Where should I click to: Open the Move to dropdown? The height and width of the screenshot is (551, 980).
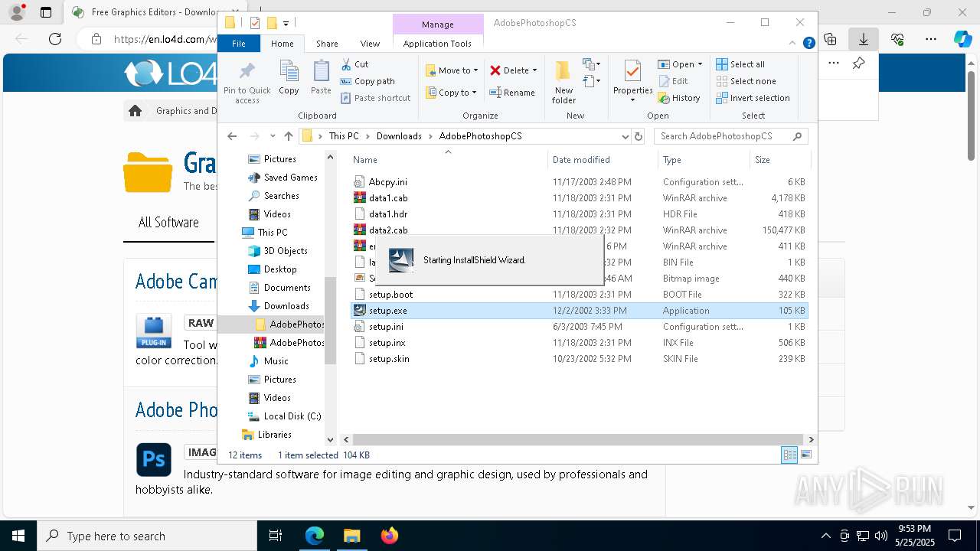(452, 70)
